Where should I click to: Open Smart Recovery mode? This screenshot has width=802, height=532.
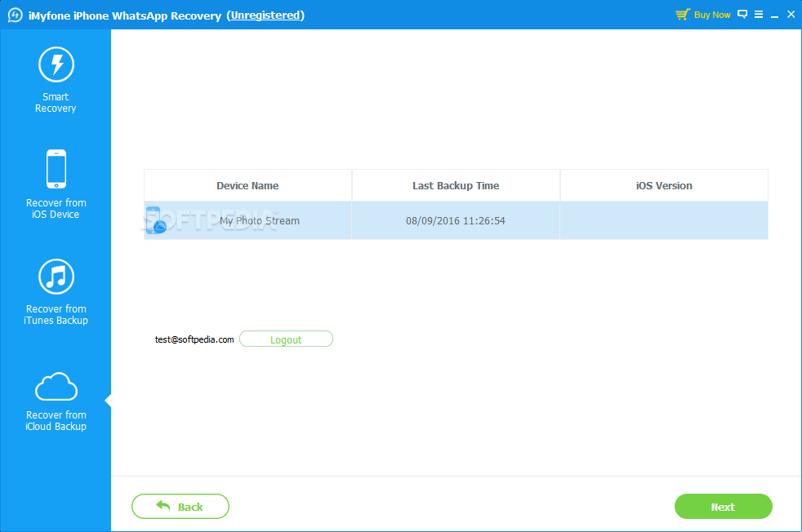(x=56, y=80)
